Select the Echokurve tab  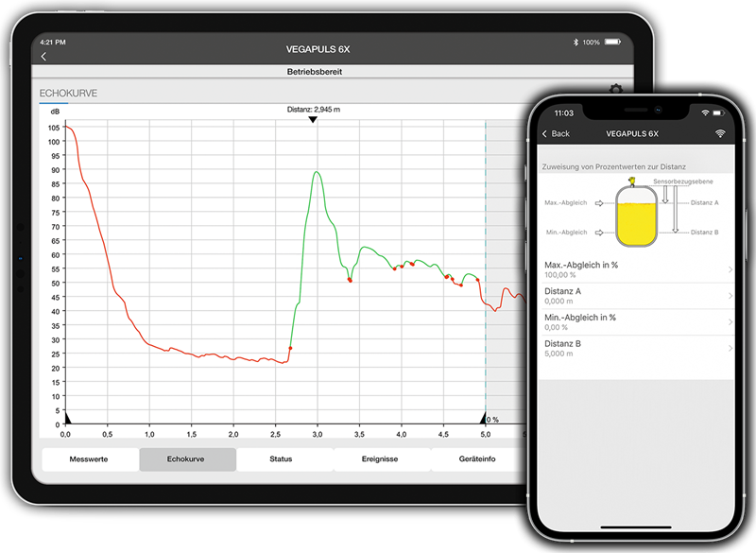187,459
